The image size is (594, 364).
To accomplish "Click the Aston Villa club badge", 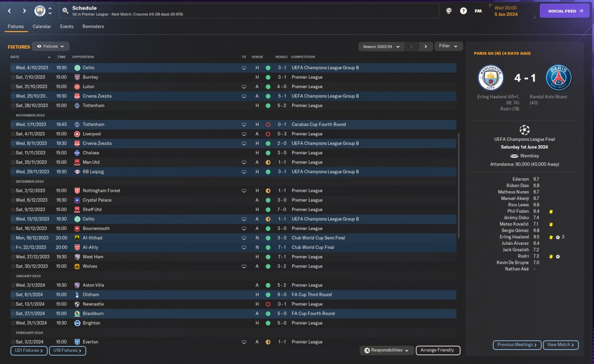I will click(x=77, y=285).
